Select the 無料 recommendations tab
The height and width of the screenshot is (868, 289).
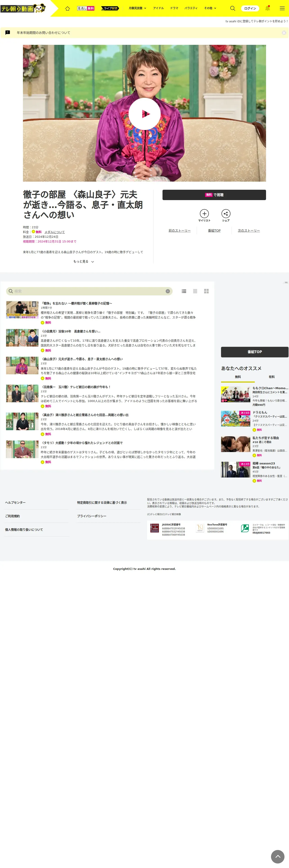click(x=238, y=377)
